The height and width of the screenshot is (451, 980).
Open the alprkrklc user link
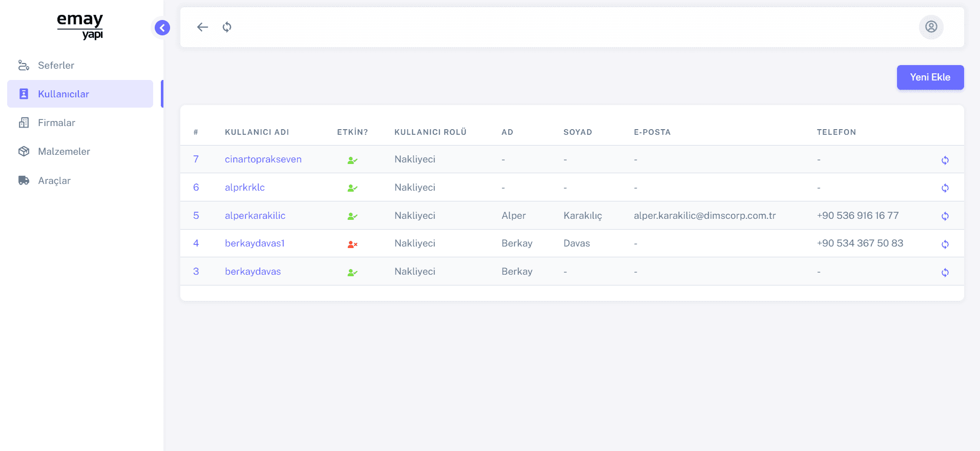pos(244,188)
